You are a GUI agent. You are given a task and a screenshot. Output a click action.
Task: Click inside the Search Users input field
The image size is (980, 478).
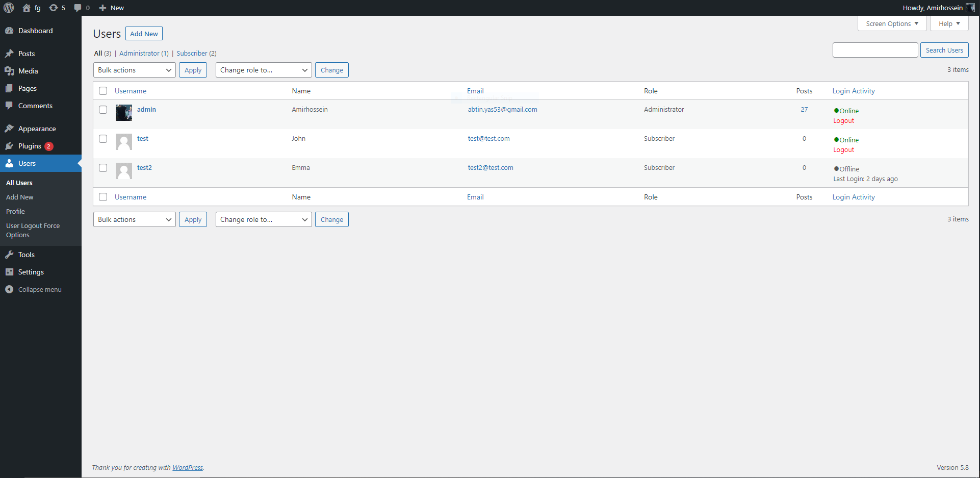point(875,50)
